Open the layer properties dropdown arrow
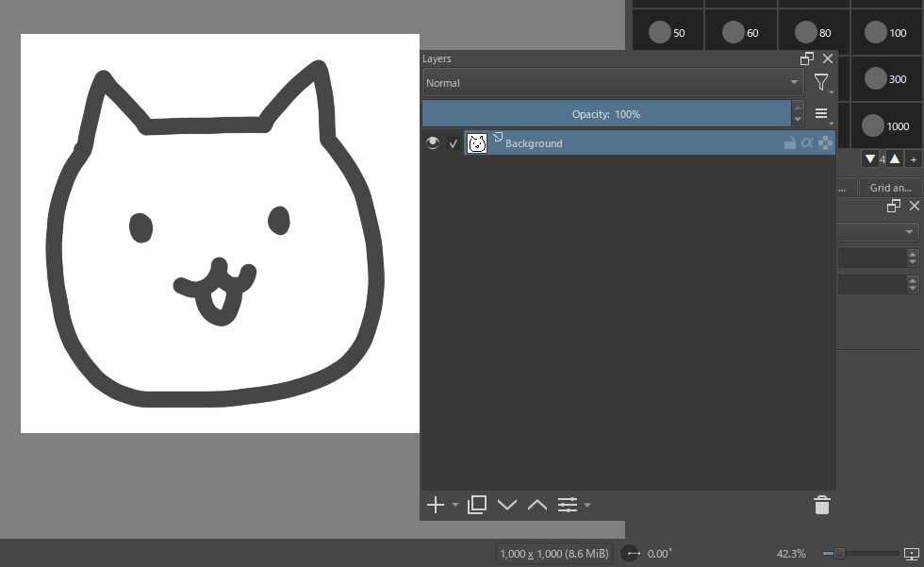Image resolution: width=924 pixels, height=567 pixels. (587, 505)
